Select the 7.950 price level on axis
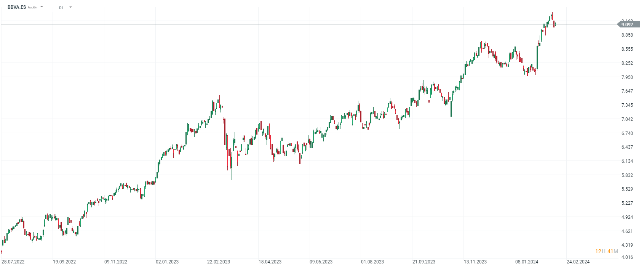The image size is (644, 268). click(x=627, y=77)
